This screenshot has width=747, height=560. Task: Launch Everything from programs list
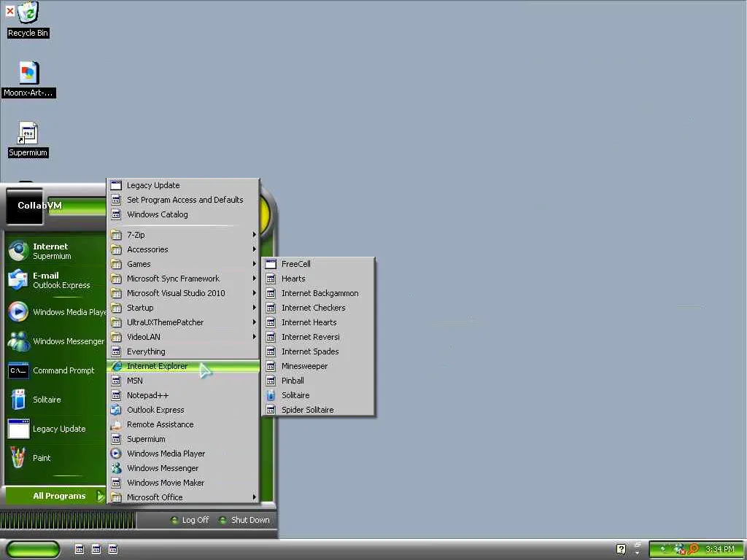(x=183, y=351)
